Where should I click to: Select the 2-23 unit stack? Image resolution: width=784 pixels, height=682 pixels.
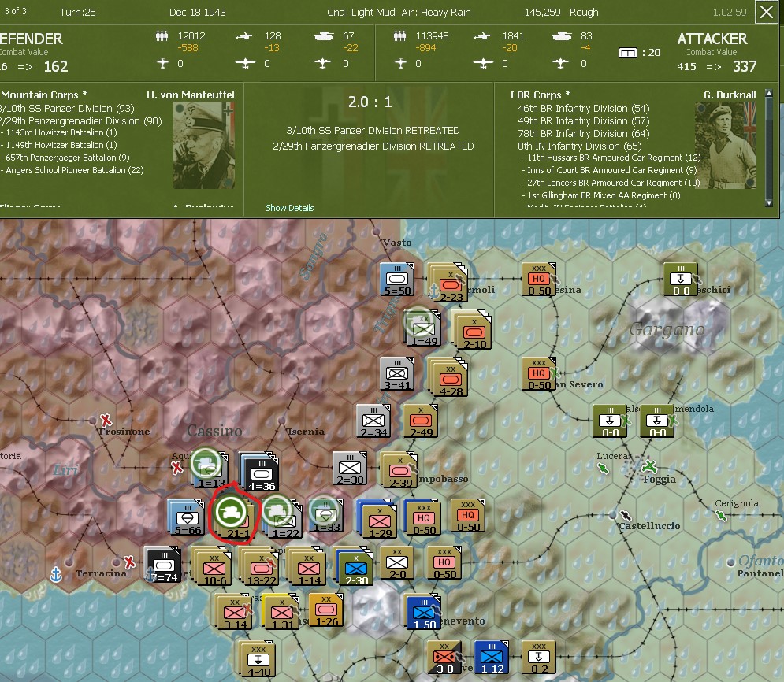click(x=448, y=282)
